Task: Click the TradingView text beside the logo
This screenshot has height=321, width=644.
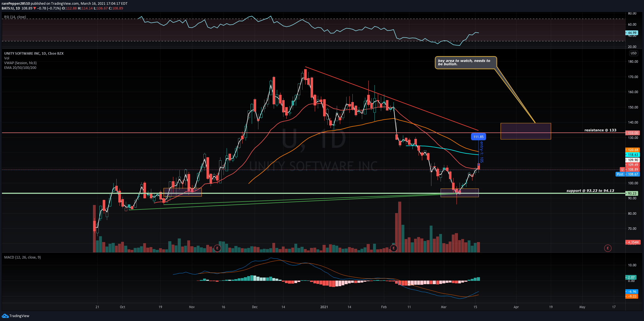Action: [19, 316]
